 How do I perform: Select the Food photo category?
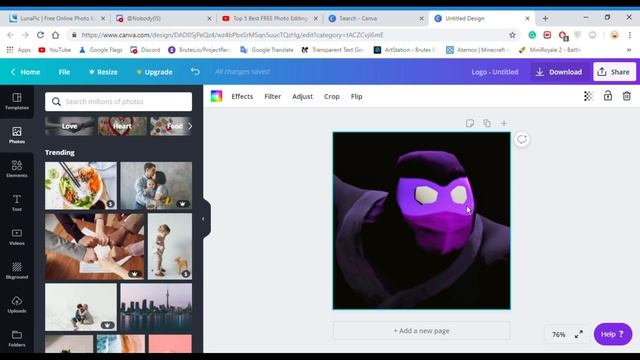click(171, 126)
